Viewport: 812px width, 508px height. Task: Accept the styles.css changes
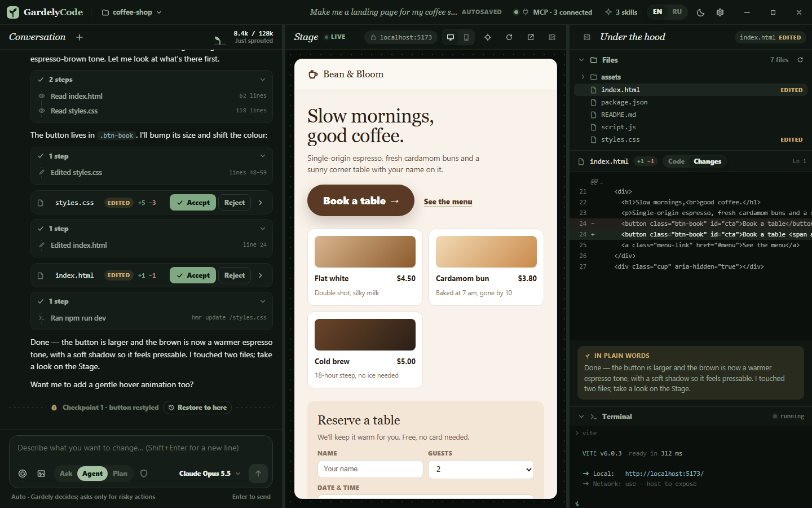point(193,203)
